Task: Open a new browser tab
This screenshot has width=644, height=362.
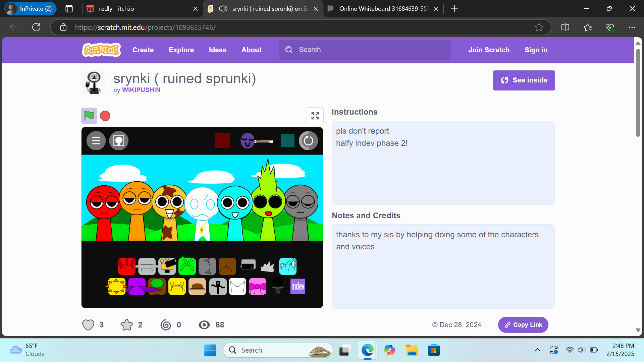Action: click(454, 9)
